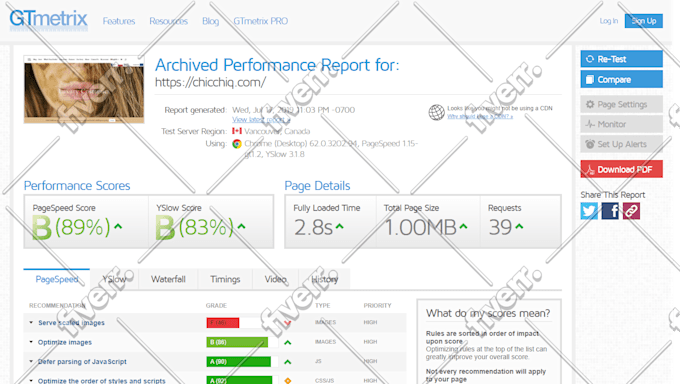680x384 pixels.
Task: Click the B (86) grade bar
Action: pyautogui.click(x=237, y=342)
